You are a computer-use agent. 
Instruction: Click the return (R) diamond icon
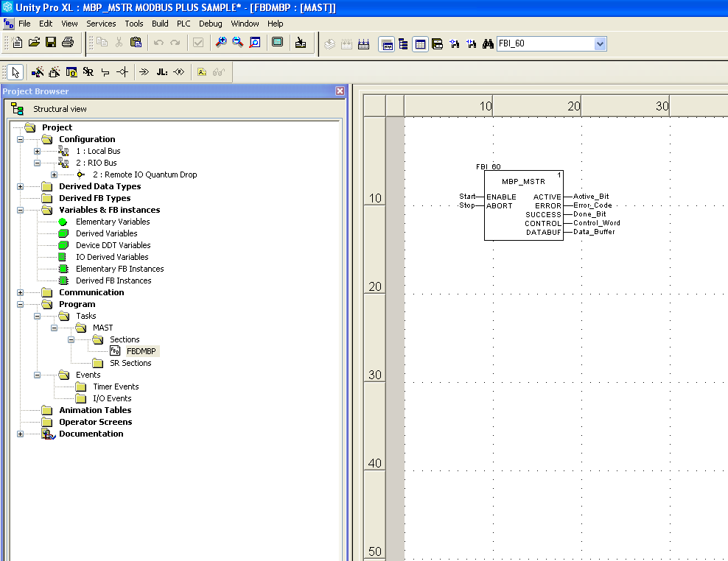coord(179,72)
